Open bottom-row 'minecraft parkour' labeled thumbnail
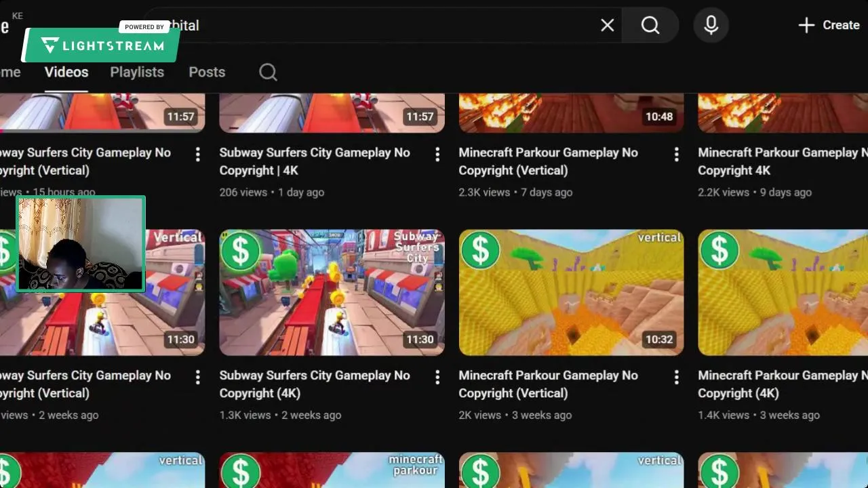The height and width of the screenshot is (488, 868). (332, 470)
